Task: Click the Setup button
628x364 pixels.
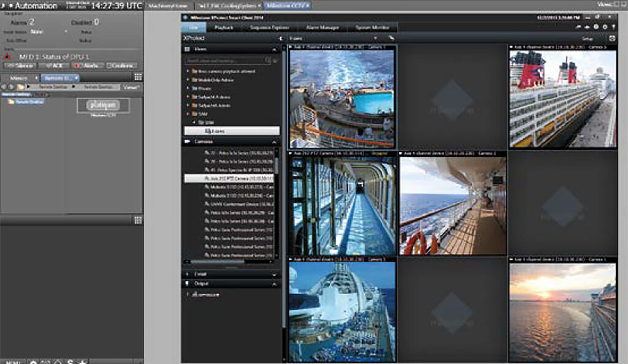Action: click(587, 38)
